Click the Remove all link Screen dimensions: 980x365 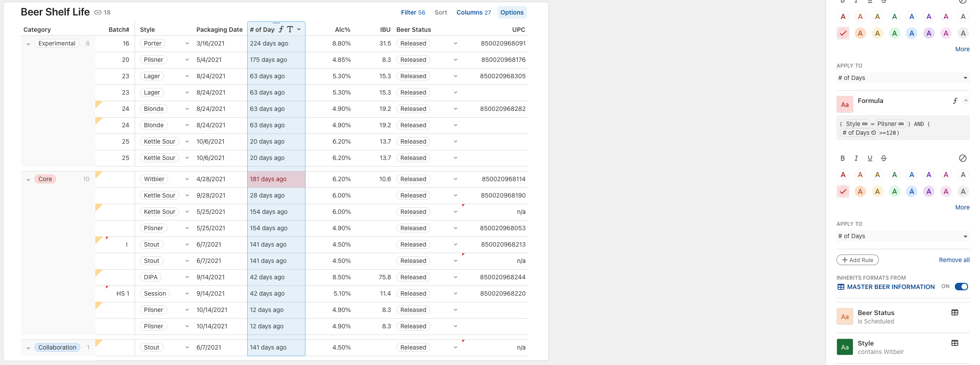pyautogui.click(x=954, y=260)
